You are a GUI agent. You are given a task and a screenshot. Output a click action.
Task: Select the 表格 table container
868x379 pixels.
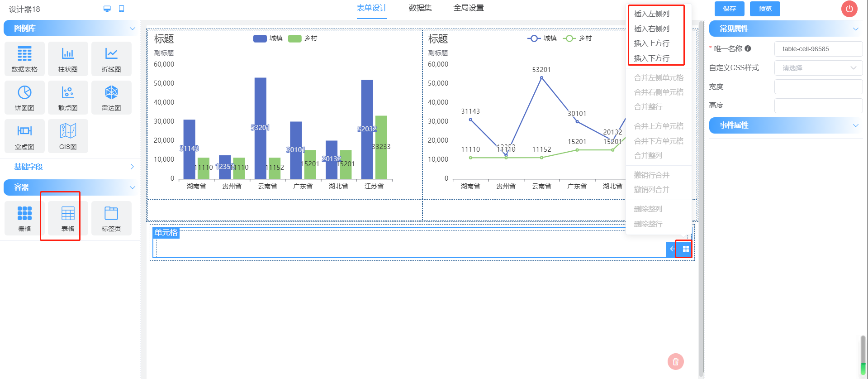click(68, 218)
